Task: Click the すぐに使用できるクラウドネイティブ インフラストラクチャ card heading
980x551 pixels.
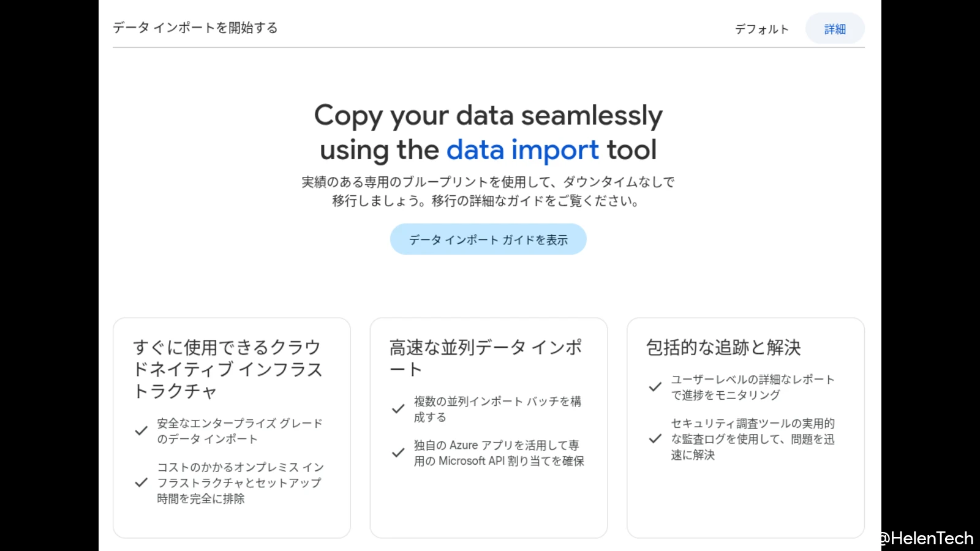Action: (227, 369)
